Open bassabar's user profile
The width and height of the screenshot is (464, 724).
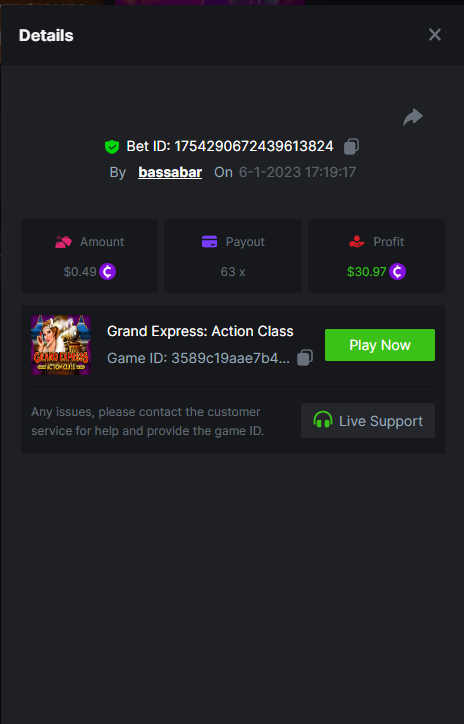(170, 172)
